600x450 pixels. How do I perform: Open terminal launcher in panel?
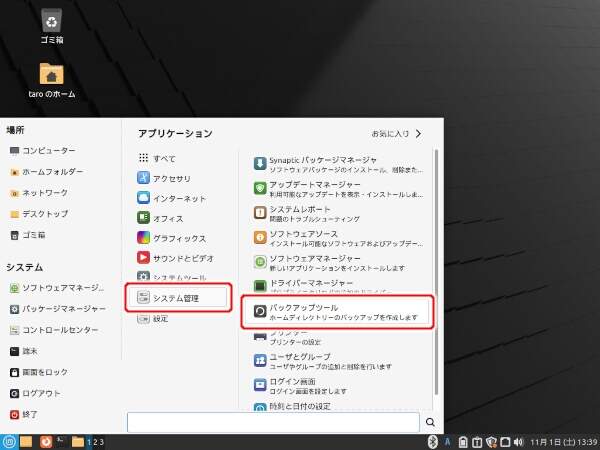pos(61,441)
